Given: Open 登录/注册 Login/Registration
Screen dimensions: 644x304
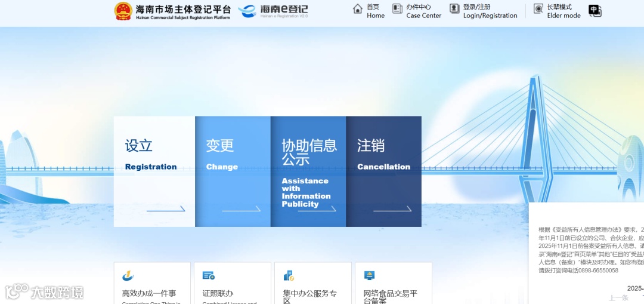Looking at the screenshot, I should [x=484, y=11].
